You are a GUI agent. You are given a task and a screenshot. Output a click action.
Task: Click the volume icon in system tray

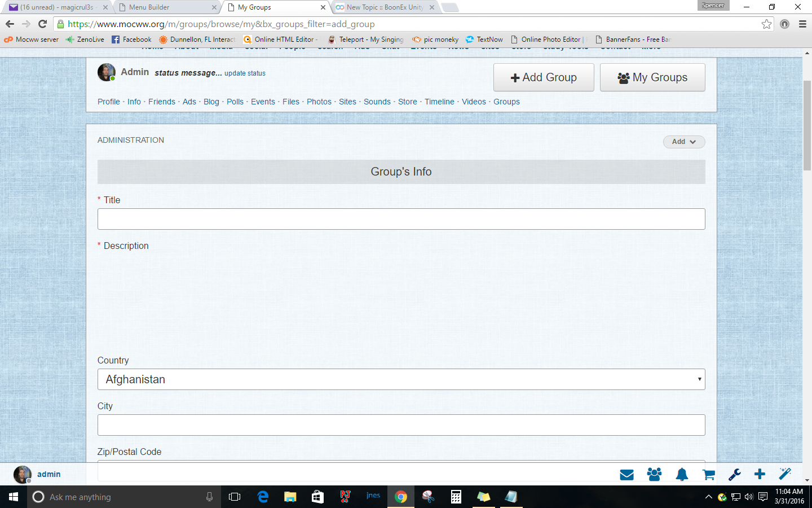click(749, 497)
